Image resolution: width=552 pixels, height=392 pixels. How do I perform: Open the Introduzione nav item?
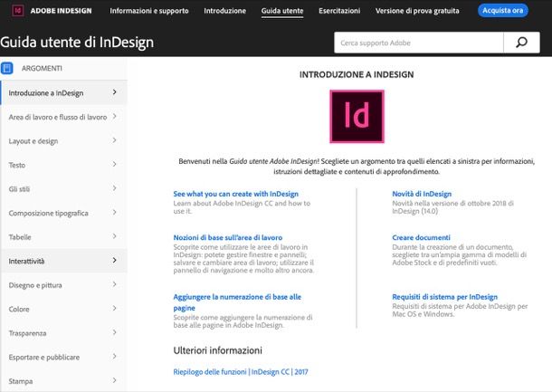click(x=225, y=11)
